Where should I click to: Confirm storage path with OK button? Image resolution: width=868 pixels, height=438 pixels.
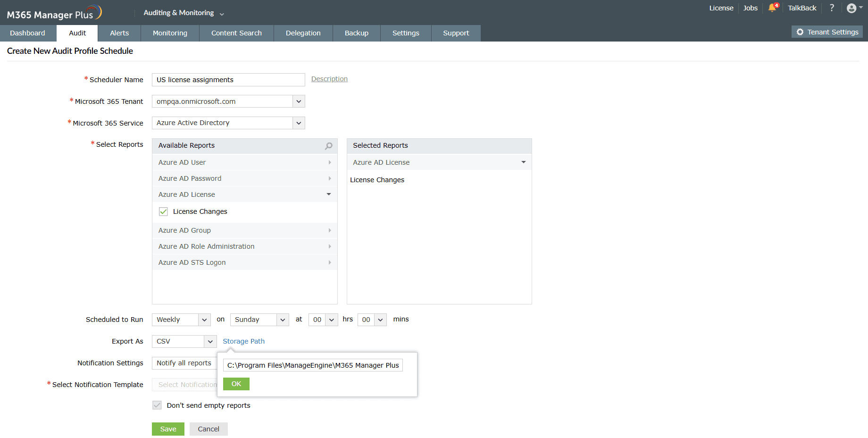pyautogui.click(x=236, y=384)
